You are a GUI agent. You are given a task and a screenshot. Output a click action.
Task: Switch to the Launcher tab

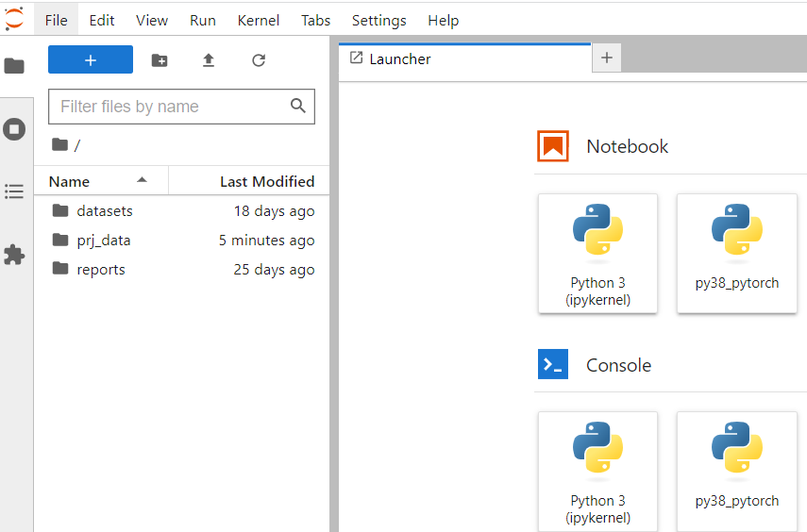tap(399, 58)
